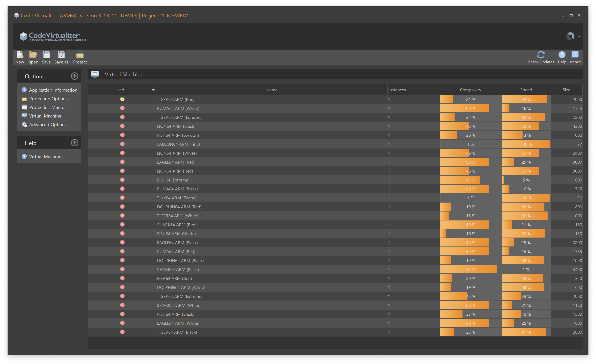Open the Virtual Machines help topic

click(x=46, y=157)
